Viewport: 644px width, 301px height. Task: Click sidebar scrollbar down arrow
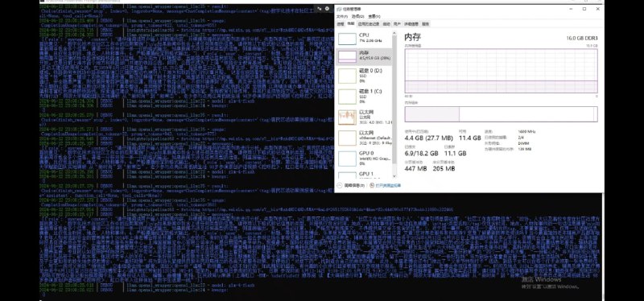pyautogui.click(x=394, y=176)
